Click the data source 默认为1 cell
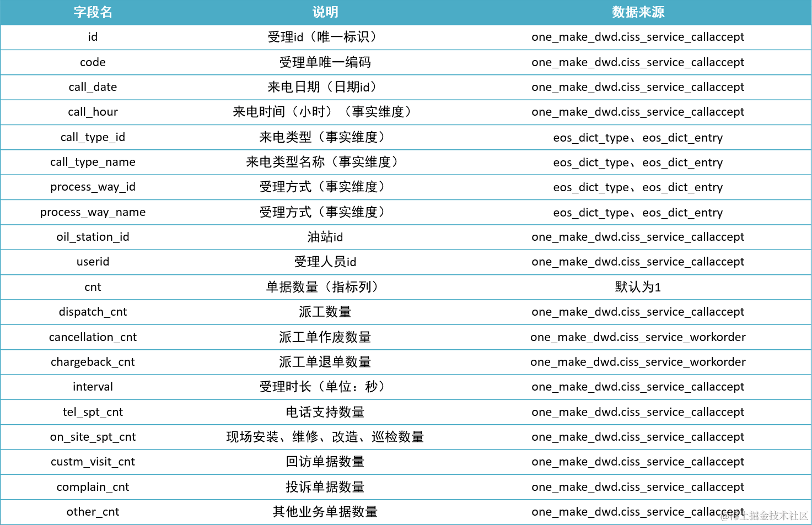Viewport: 812px width, 525px height. point(638,287)
